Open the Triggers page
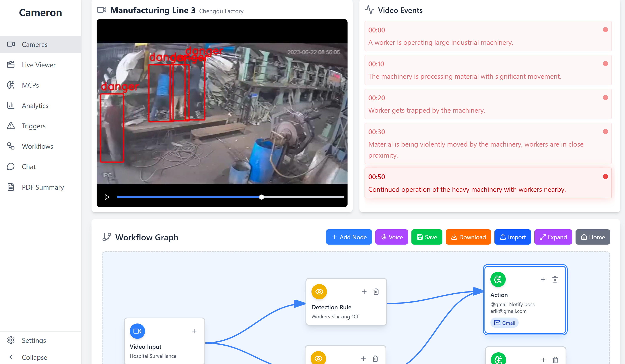Screen dimensions: 625x364 pos(34,126)
